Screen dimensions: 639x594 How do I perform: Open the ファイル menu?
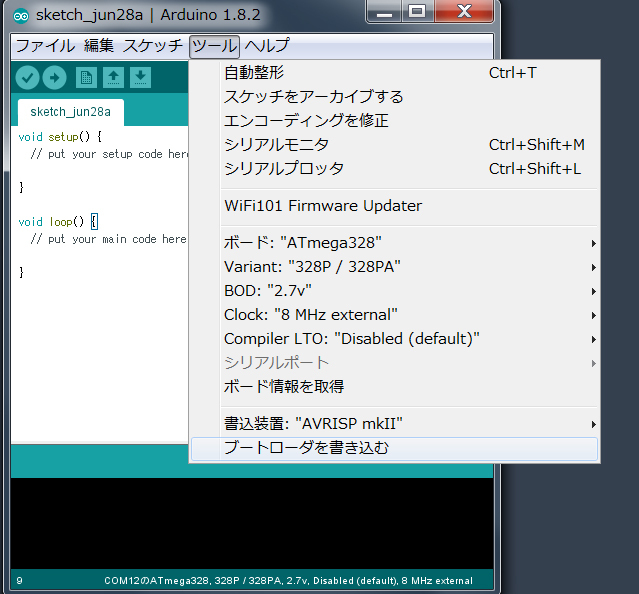tap(46, 46)
